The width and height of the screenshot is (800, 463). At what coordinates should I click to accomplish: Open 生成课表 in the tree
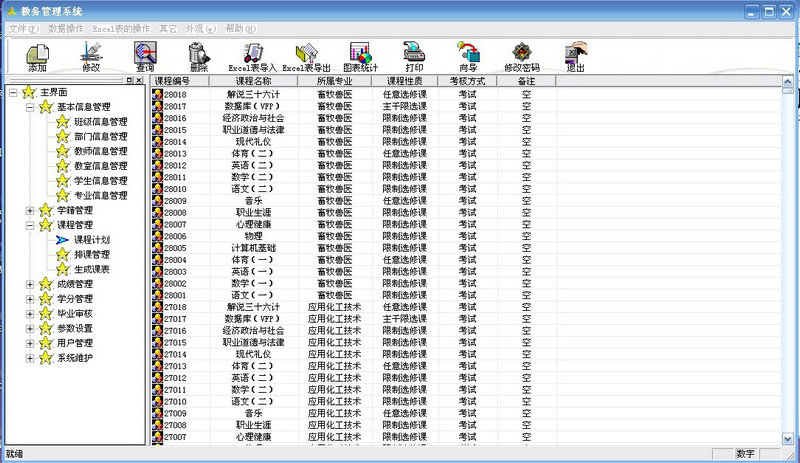pos(92,269)
